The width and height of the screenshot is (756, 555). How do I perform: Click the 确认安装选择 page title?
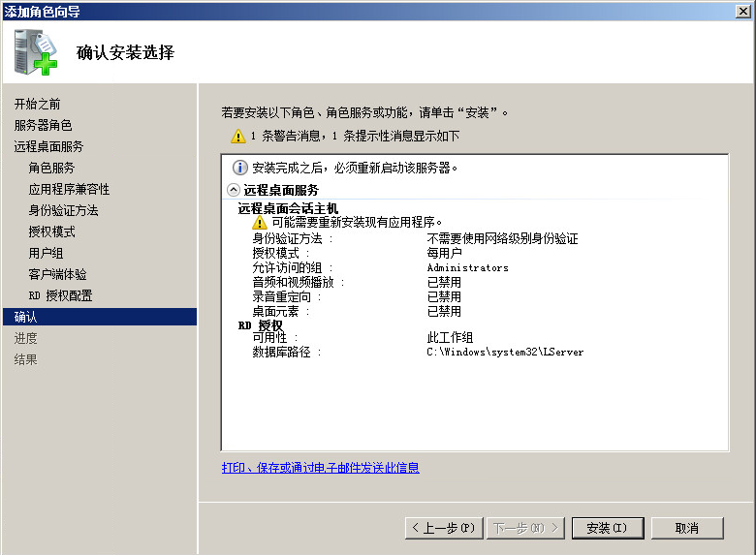pos(125,52)
